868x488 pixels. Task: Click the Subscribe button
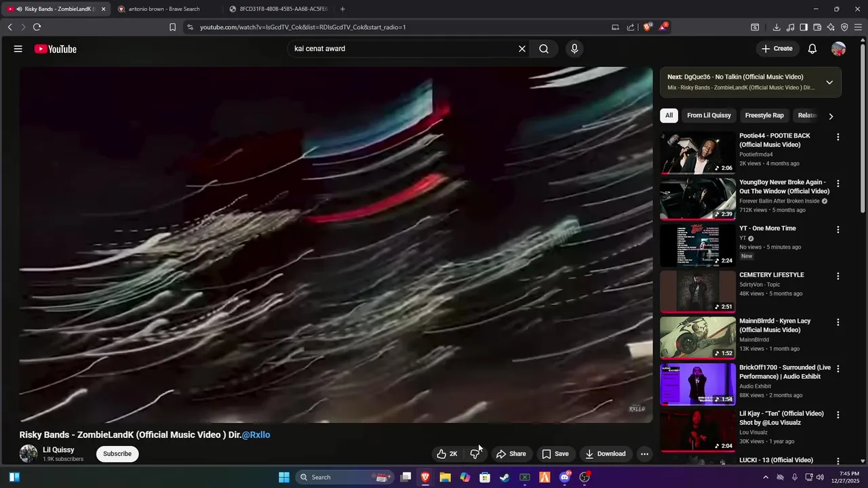pyautogui.click(x=117, y=454)
